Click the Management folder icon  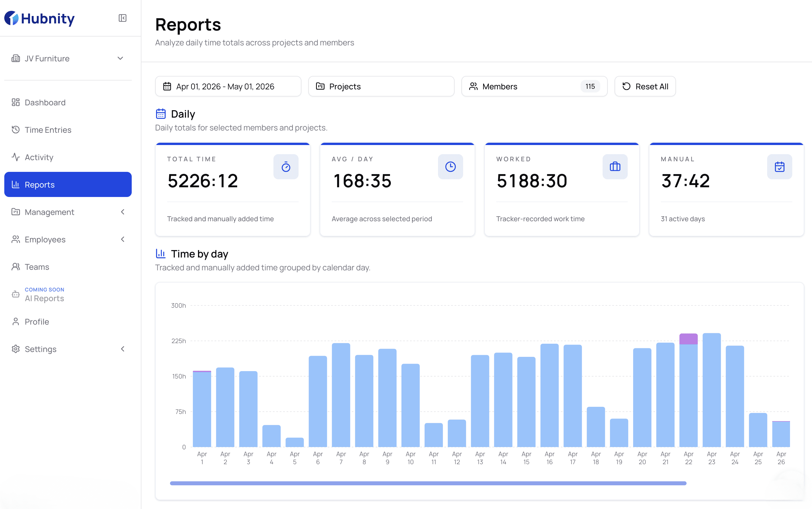tap(15, 212)
